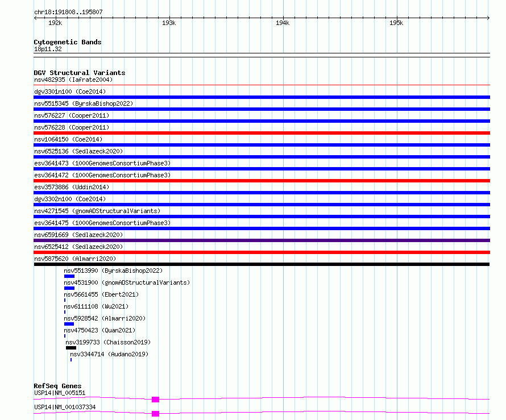Open nsv3344714 (Audano2019) label
Viewport: 506px width, 420px height.
[109, 354]
